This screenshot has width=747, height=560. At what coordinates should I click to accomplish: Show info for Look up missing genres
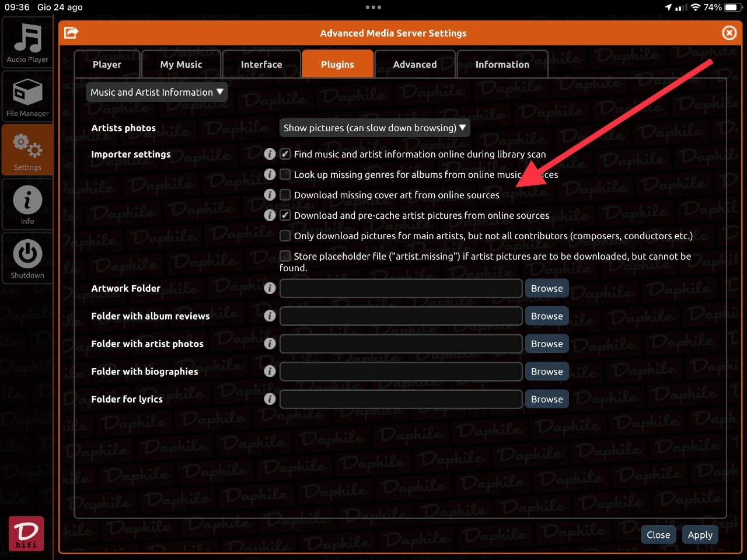270,174
